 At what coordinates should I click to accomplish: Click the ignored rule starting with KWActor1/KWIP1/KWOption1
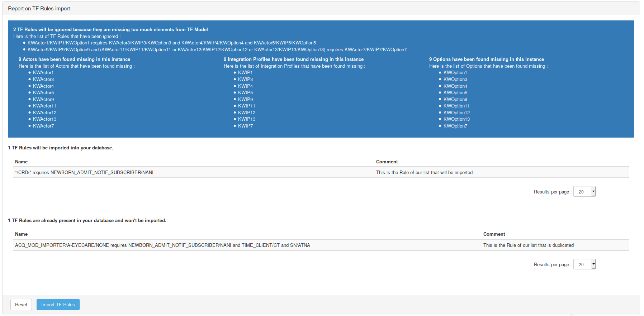tap(171, 43)
